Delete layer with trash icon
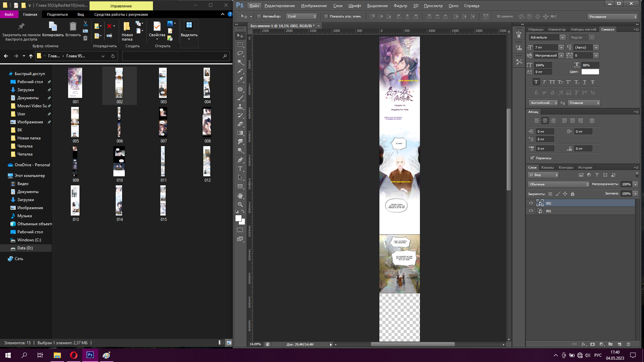644x362 pixels. pyautogui.click(x=628, y=344)
